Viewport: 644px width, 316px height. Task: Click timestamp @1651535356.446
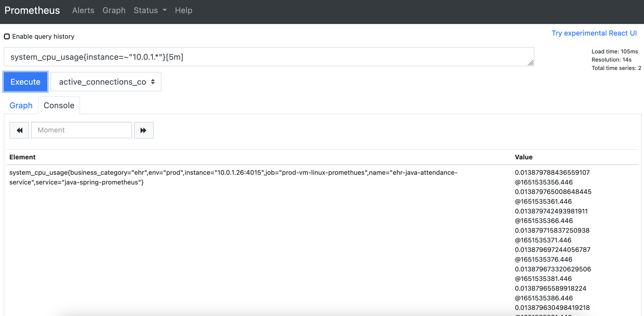(544, 182)
